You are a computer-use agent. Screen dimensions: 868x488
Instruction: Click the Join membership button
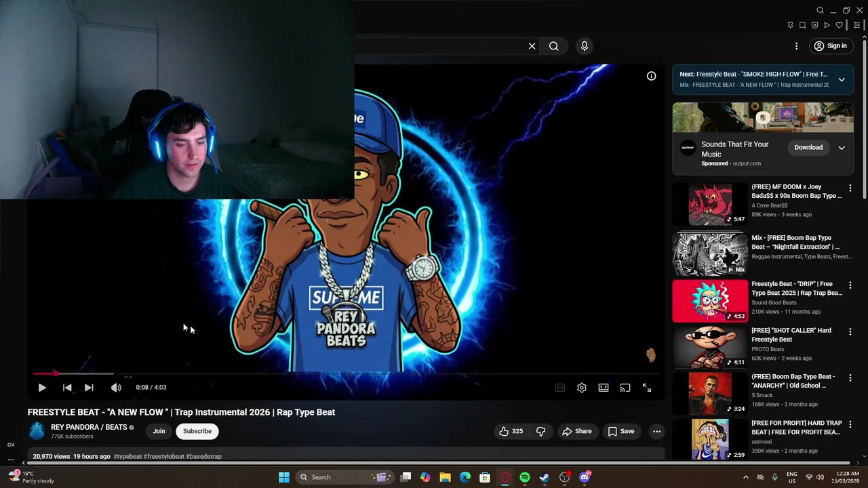click(x=159, y=431)
